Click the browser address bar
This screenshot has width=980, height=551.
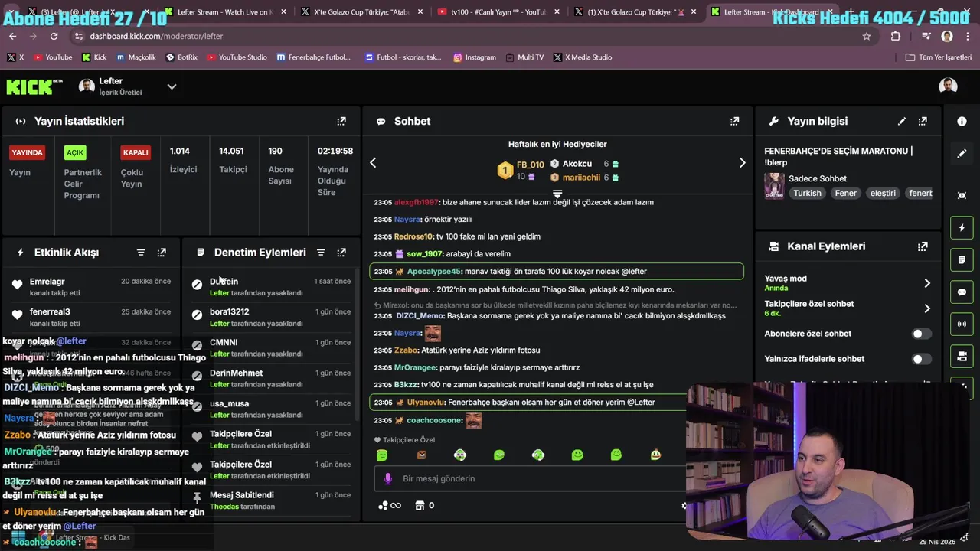467,36
